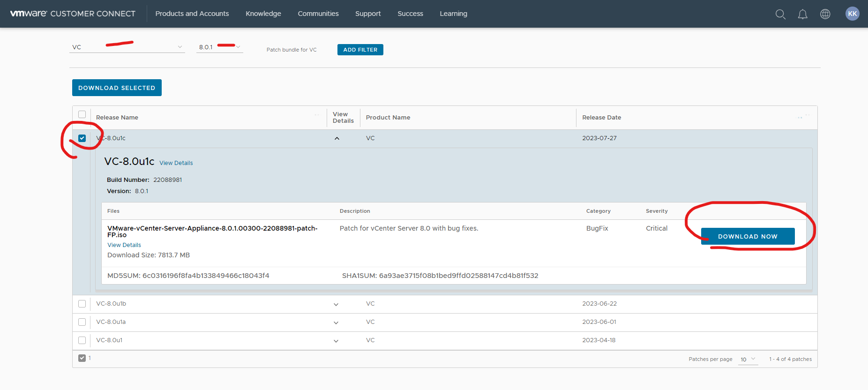Open the notifications bell icon
The width and height of the screenshot is (868, 390).
[x=803, y=14]
